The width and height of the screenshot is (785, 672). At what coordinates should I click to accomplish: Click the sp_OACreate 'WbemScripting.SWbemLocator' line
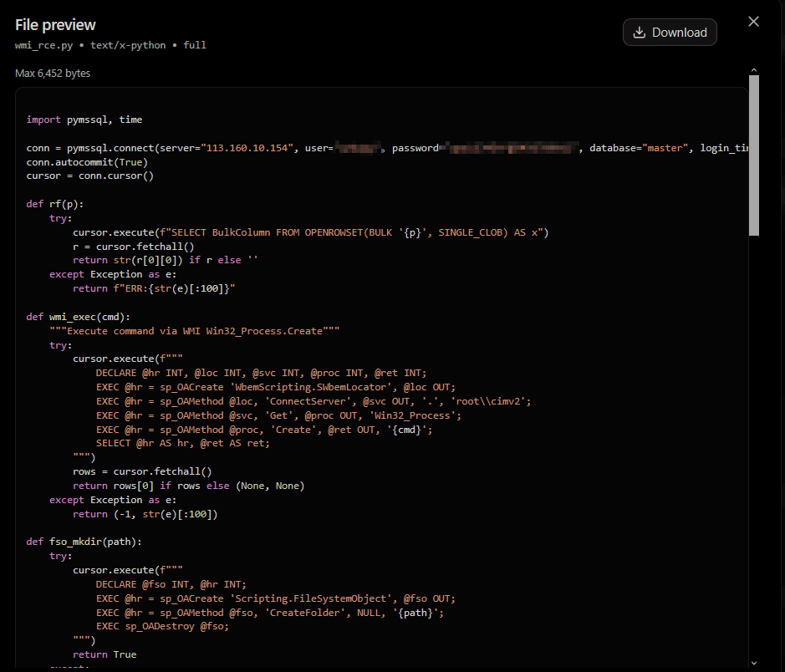tap(276, 387)
